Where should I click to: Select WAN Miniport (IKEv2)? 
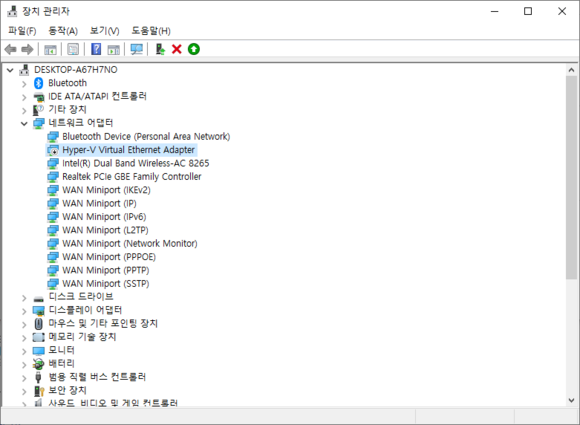click(107, 190)
